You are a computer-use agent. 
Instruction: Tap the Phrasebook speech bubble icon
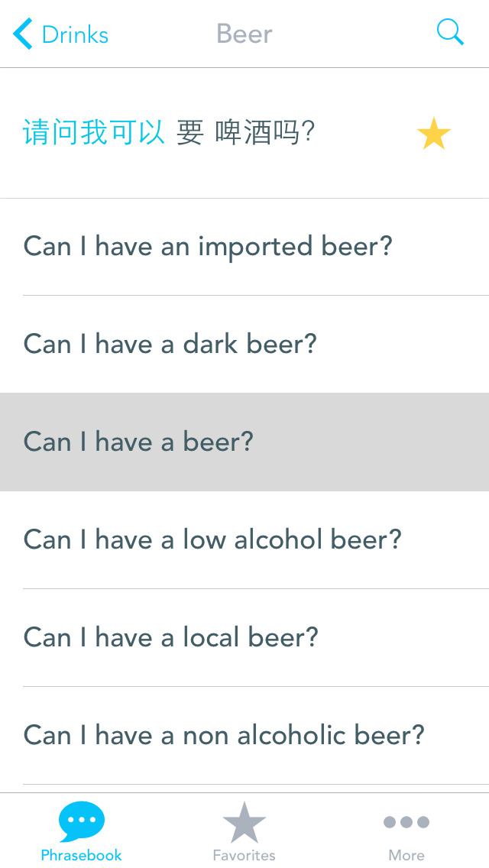click(82, 821)
